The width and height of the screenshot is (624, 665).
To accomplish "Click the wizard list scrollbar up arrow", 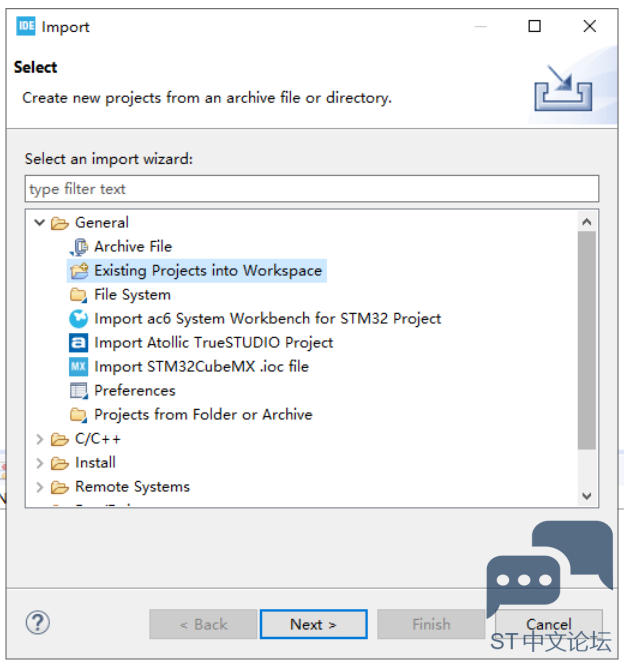I will point(587,221).
